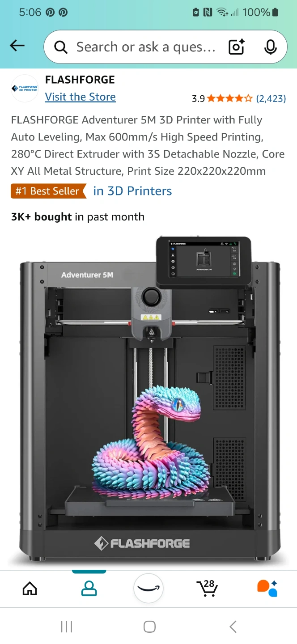Open the 2,423 ratings link

coord(271,98)
